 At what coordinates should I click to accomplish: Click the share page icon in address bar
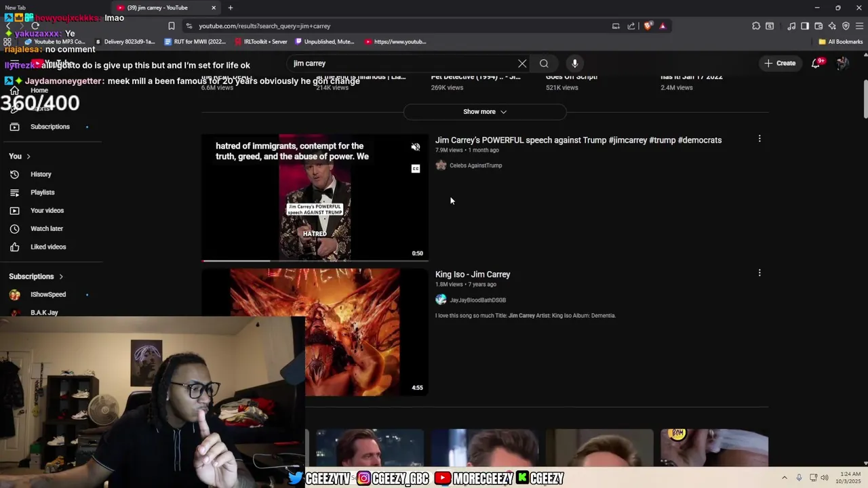[x=631, y=26]
